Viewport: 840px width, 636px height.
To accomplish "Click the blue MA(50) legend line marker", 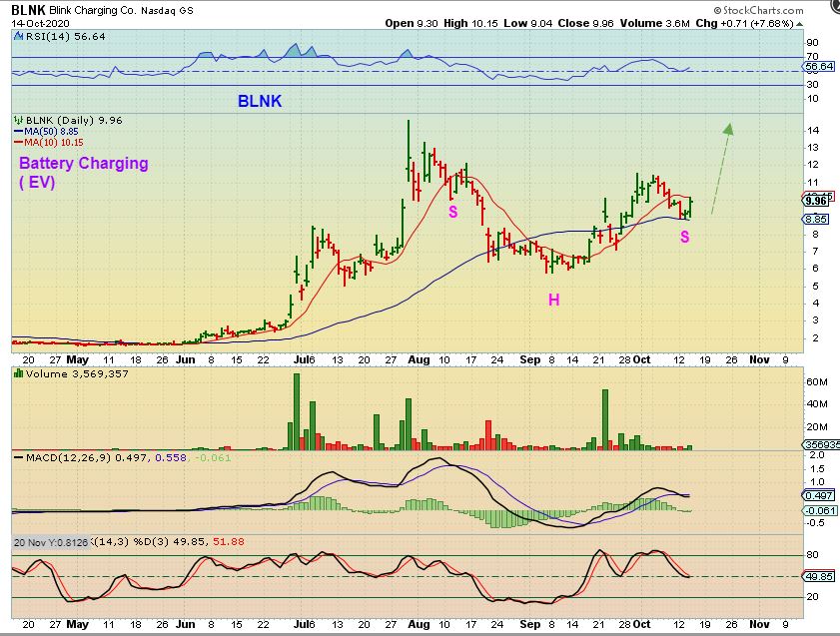I will click(19, 132).
